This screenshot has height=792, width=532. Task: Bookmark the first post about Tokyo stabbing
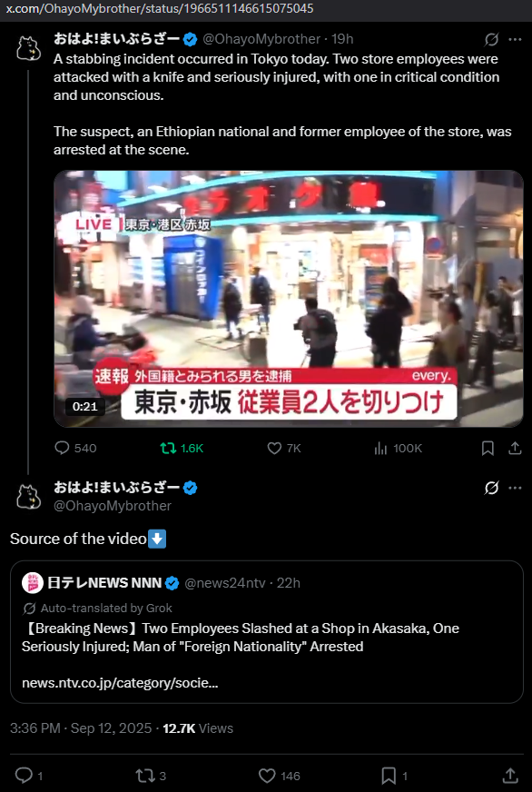(488, 448)
